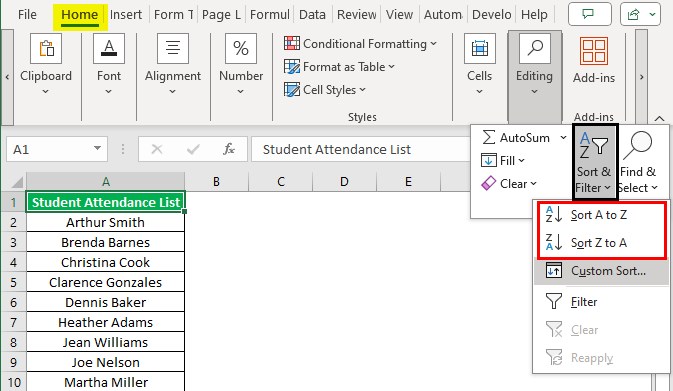This screenshot has height=391, width=673.
Task: Click the Conditional Formatting icon
Action: click(x=292, y=43)
